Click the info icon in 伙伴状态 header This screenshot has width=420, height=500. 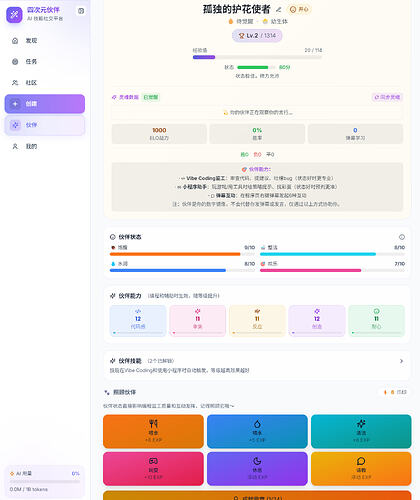coord(402,237)
